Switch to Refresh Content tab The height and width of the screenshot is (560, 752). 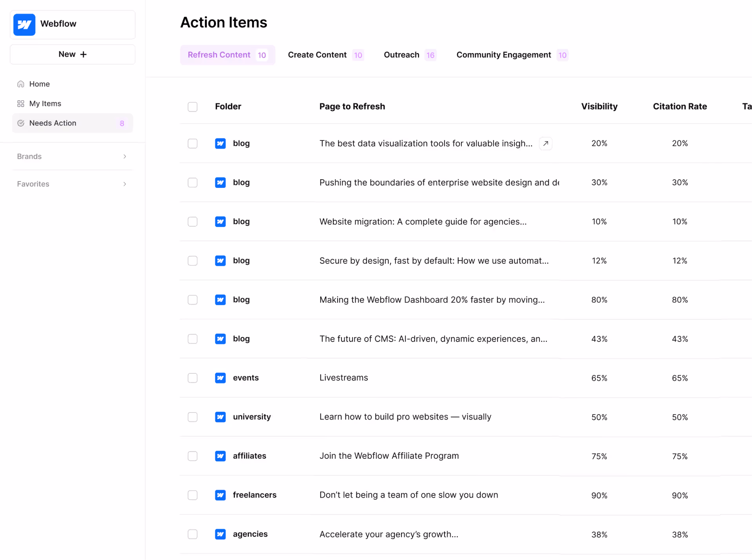tap(228, 55)
